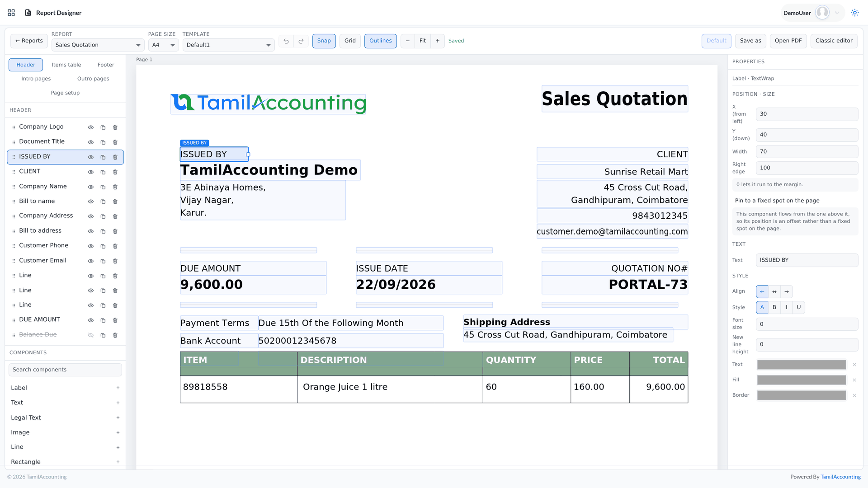Screen dimensions: 868x488
Task: Add a Label component with plus
Action: [118, 388]
